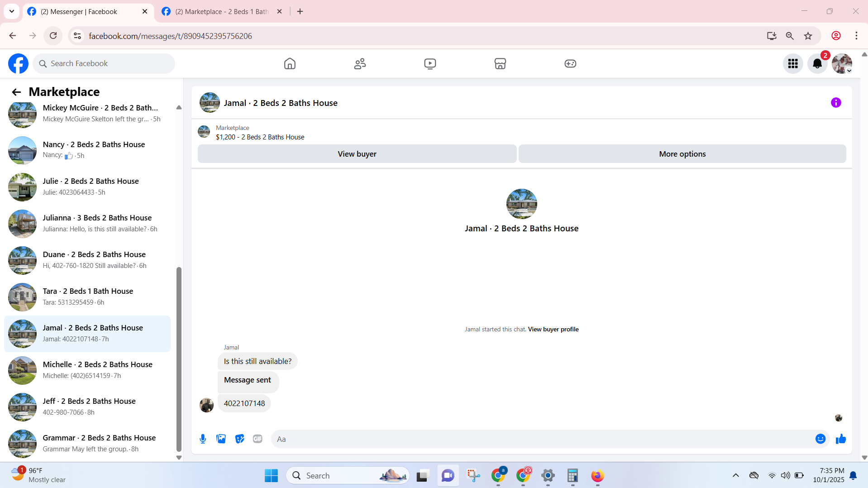Open the Gaming controller icon
The height and width of the screenshot is (488, 868).
point(570,64)
